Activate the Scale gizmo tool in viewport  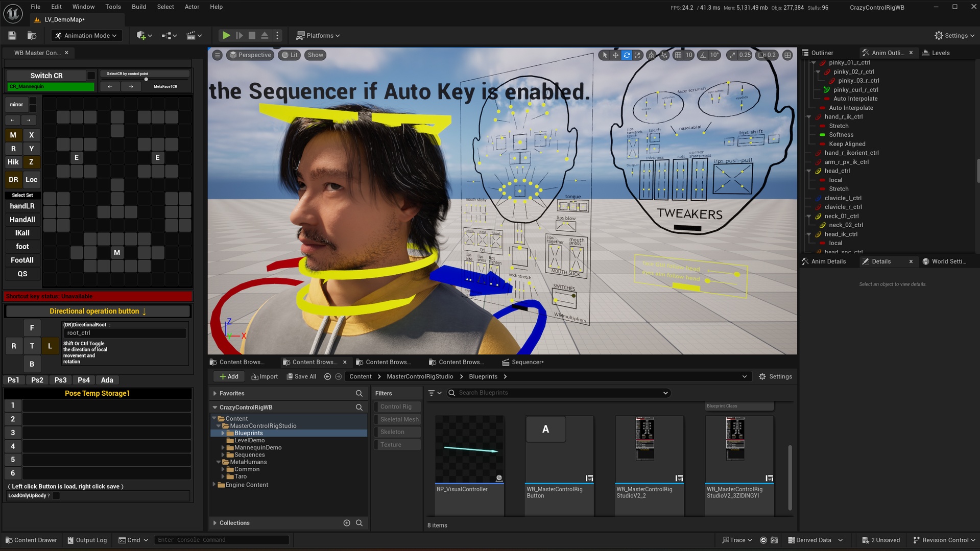point(637,55)
